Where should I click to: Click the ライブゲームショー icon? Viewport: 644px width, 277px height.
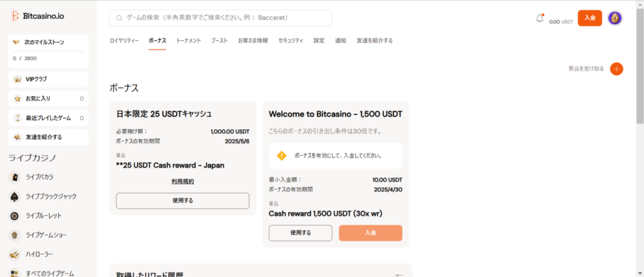click(x=15, y=235)
